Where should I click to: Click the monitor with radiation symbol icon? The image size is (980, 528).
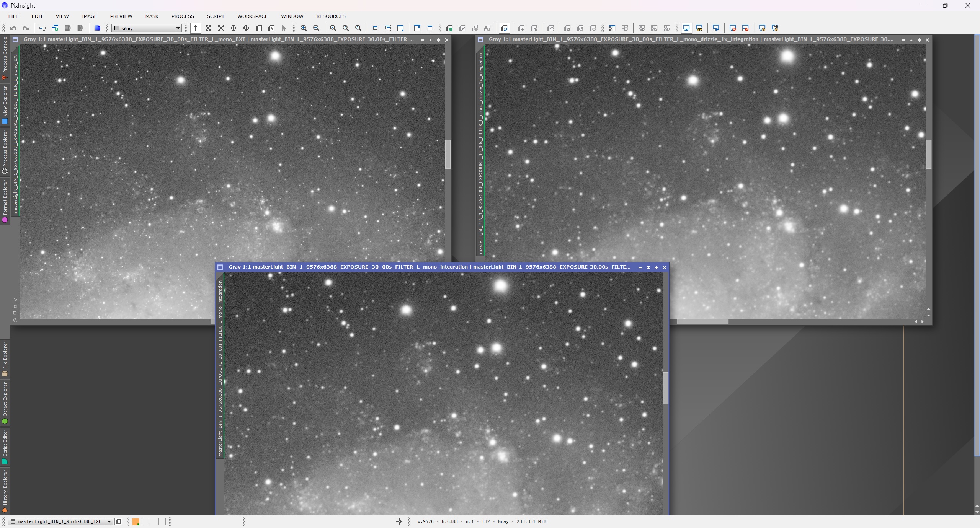point(762,28)
